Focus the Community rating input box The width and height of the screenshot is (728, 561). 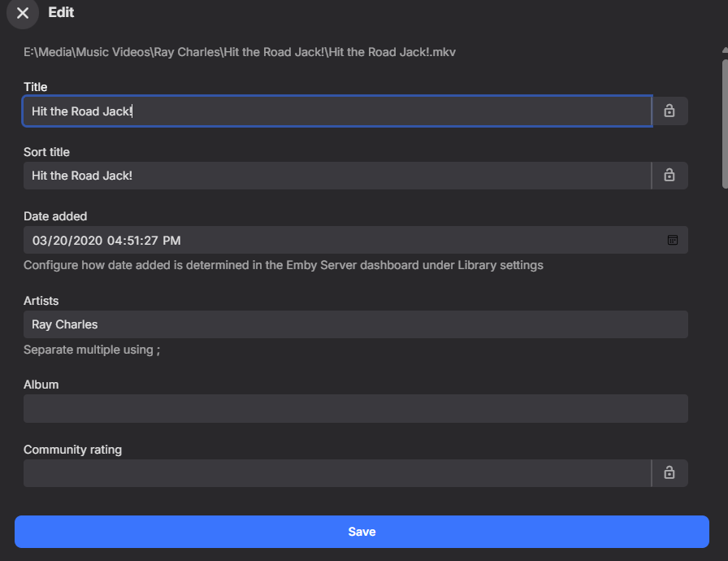point(336,473)
